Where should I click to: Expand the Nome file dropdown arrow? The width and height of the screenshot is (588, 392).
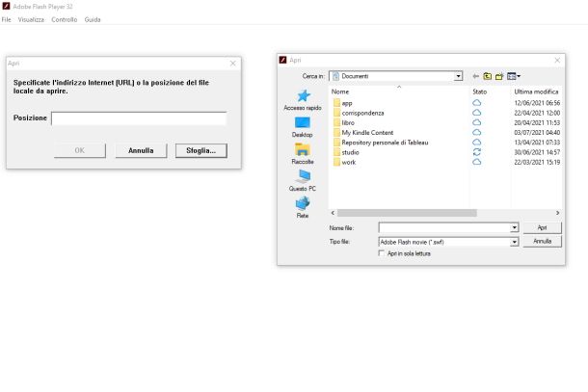pyautogui.click(x=515, y=227)
